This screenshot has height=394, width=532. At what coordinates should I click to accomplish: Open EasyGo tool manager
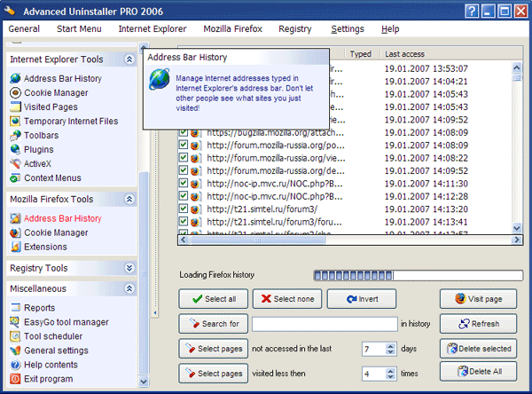pyautogui.click(x=66, y=322)
